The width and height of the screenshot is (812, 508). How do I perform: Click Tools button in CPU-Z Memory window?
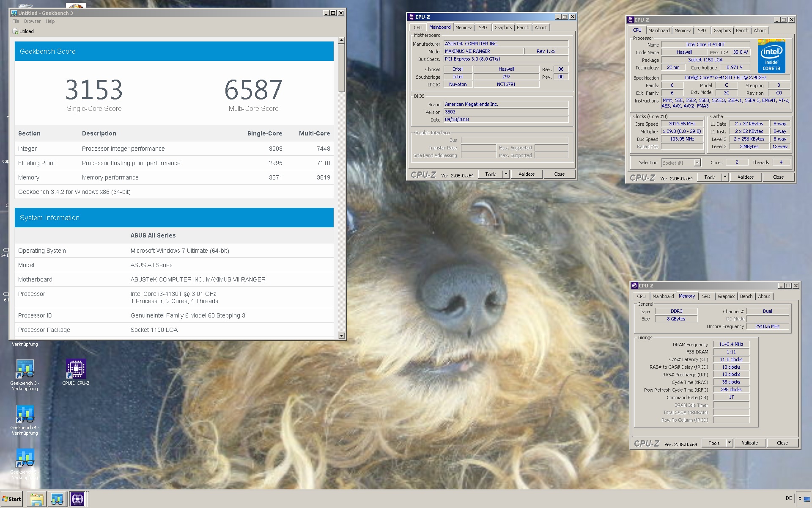tap(714, 443)
